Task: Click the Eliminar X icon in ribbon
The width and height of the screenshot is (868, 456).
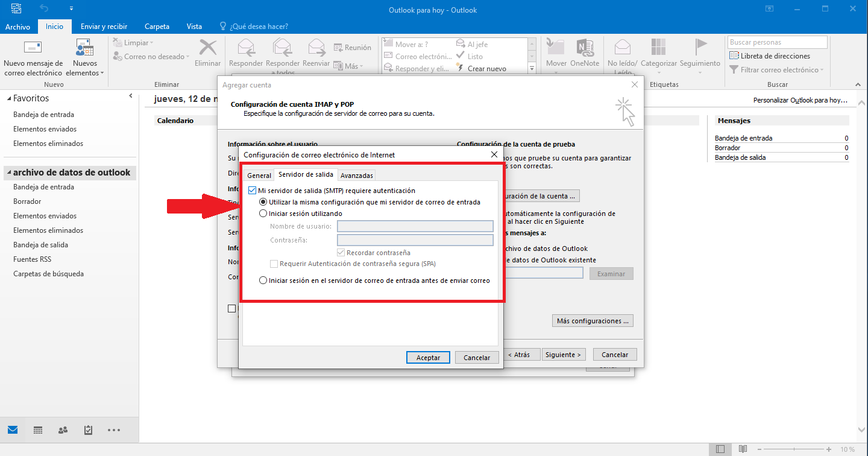Action: pyautogui.click(x=208, y=48)
